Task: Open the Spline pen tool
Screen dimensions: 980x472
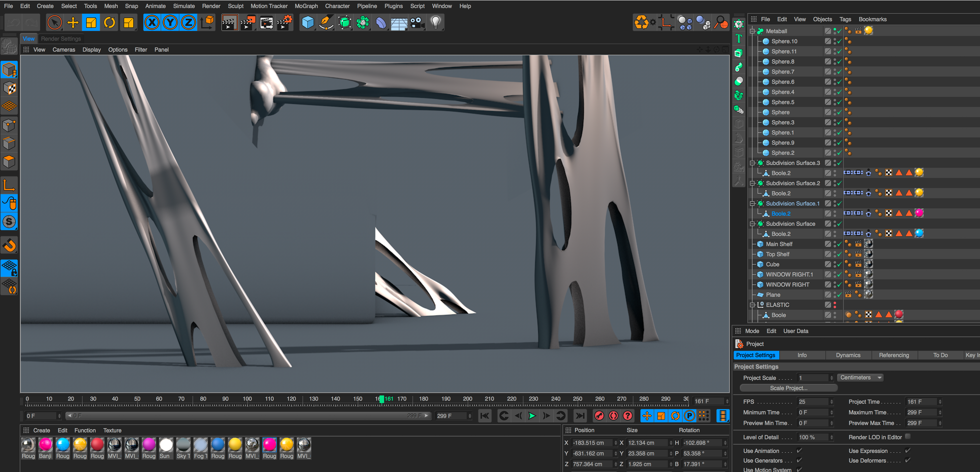Action: point(326,22)
